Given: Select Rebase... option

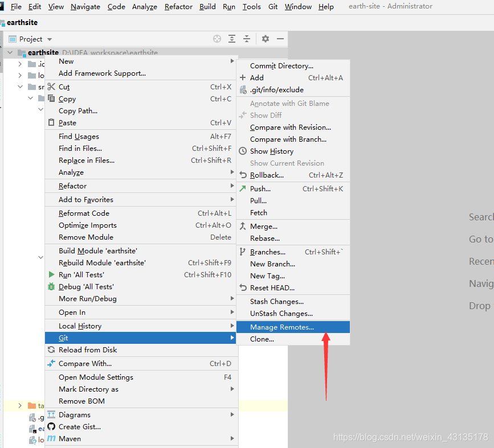Looking at the screenshot, I should click(x=293, y=239).
